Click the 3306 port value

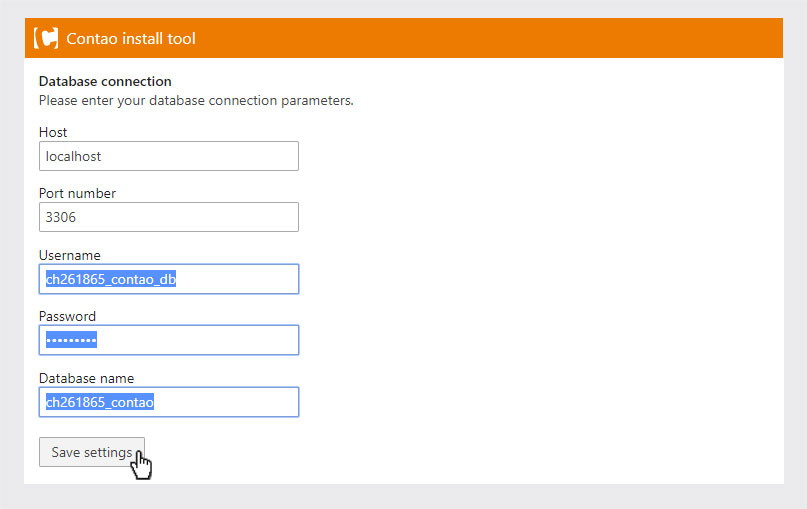tap(61, 217)
